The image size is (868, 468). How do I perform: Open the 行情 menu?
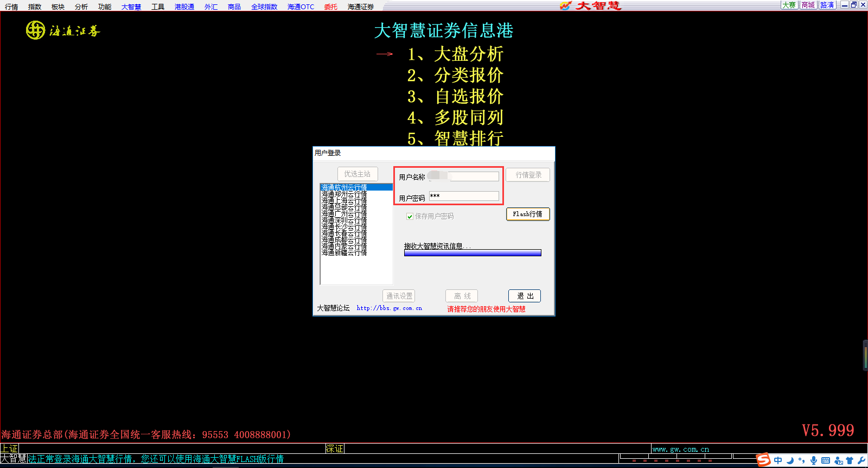(11, 7)
